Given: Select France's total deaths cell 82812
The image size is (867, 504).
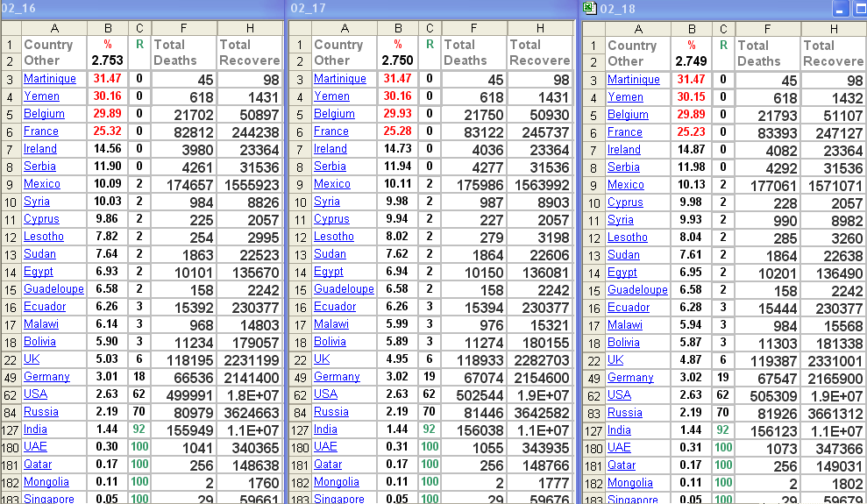Looking at the screenshot, I should (x=183, y=131).
